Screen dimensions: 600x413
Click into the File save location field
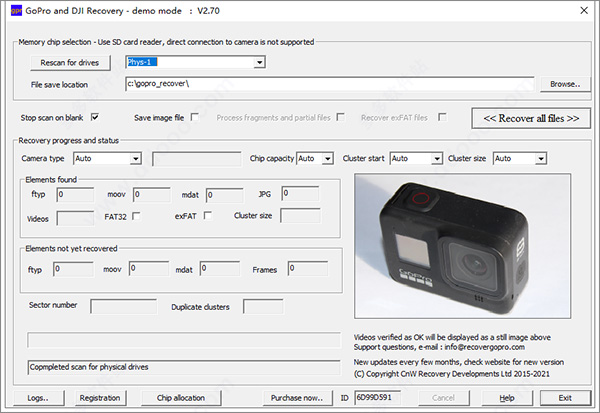coord(330,85)
